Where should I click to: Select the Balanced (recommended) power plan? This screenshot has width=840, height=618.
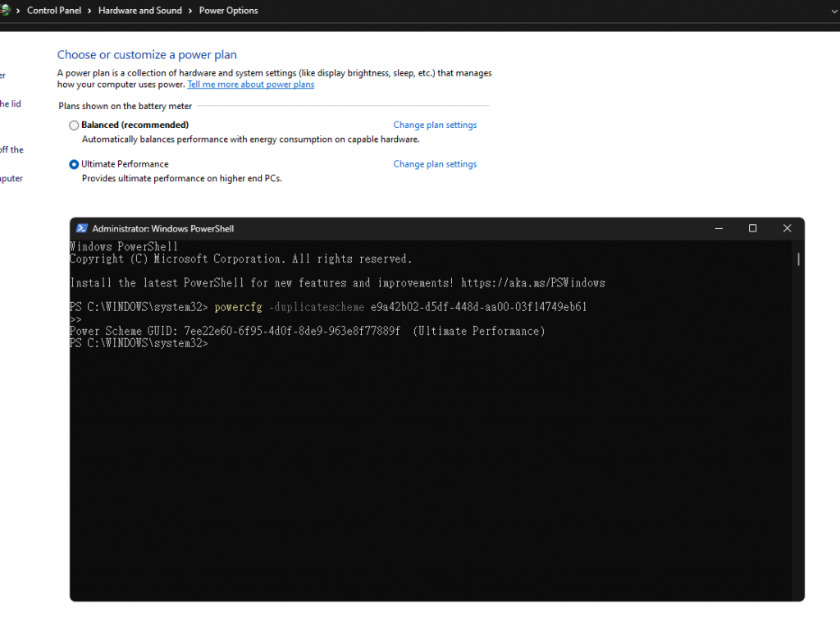click(x=74, y=126)
